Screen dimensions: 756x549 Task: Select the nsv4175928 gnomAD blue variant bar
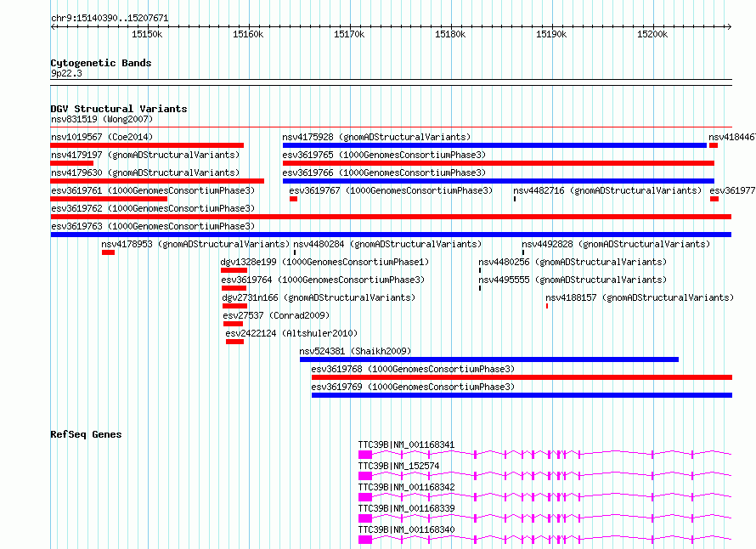[494, 145]
